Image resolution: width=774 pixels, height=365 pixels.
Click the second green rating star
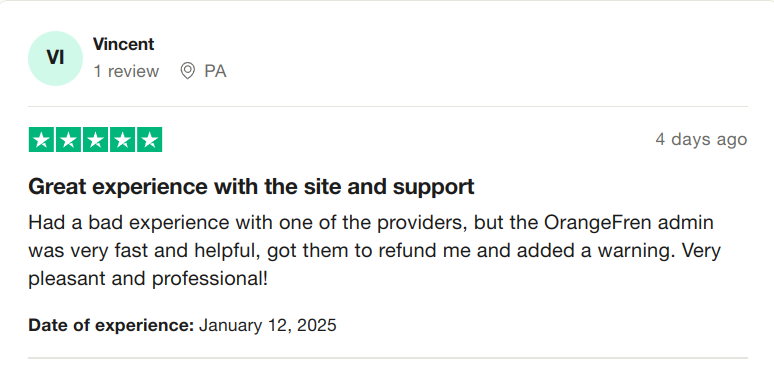click(x=68, y=140)
